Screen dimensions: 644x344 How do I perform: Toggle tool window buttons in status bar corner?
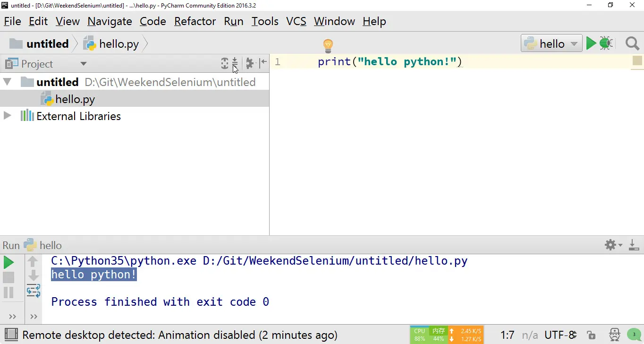(11, 335)
